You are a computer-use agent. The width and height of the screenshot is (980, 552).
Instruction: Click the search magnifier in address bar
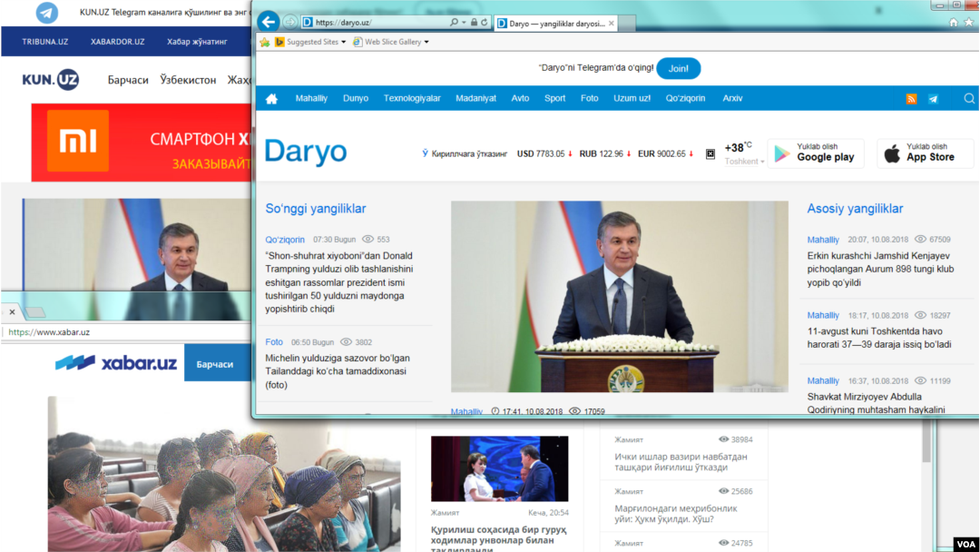click(454, 22)
